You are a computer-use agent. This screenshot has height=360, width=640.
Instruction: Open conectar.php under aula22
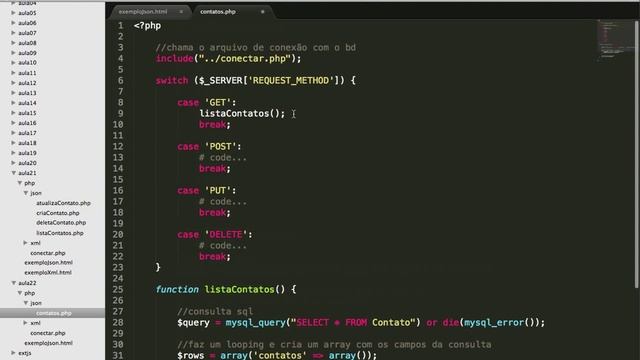point(47,333)
